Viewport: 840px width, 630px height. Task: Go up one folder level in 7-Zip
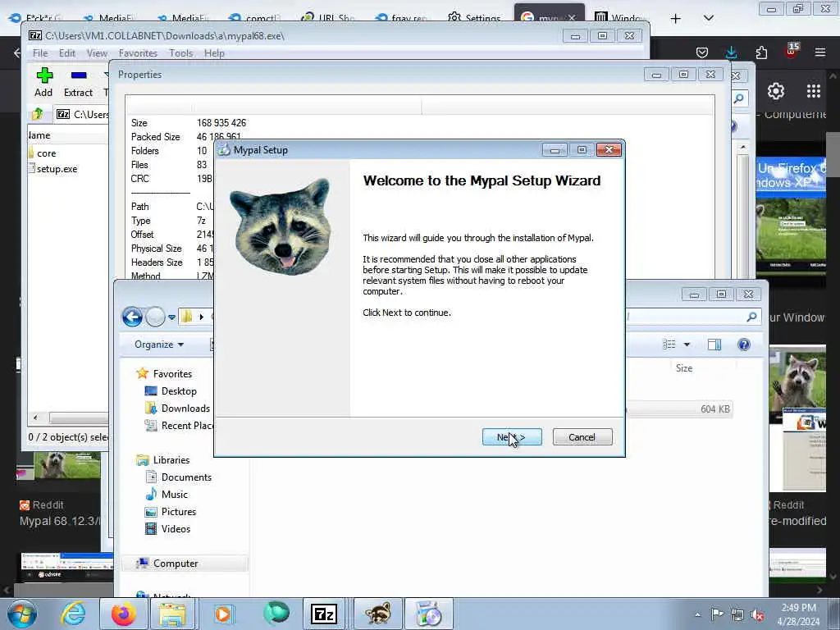pyautogui.click(x=38, y=114)
